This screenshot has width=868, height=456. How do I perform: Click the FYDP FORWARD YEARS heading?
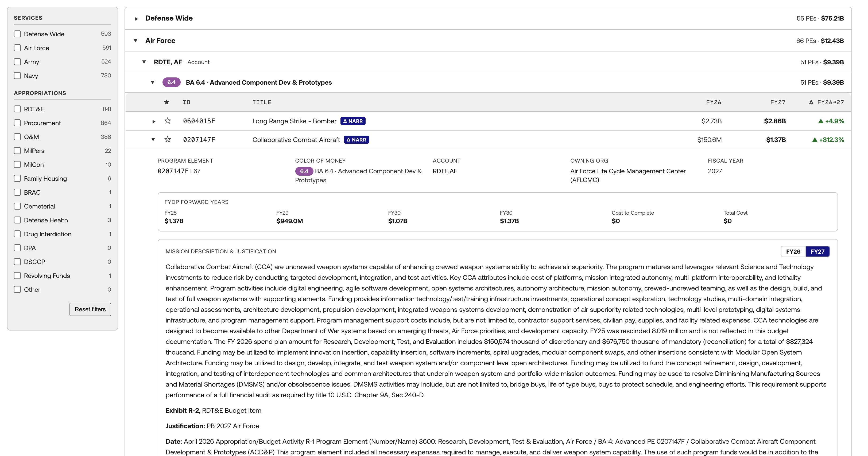pos(196,202)
